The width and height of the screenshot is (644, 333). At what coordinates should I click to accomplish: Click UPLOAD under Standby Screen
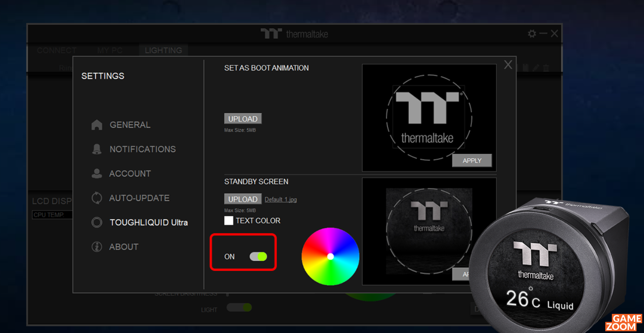[x=243, y=199]
